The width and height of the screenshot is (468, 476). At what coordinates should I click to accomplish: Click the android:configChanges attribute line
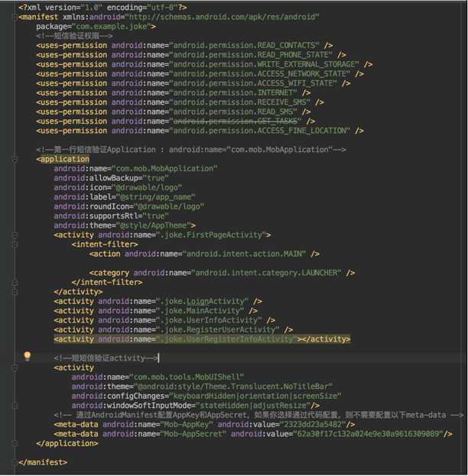click(x=206, y=396)
